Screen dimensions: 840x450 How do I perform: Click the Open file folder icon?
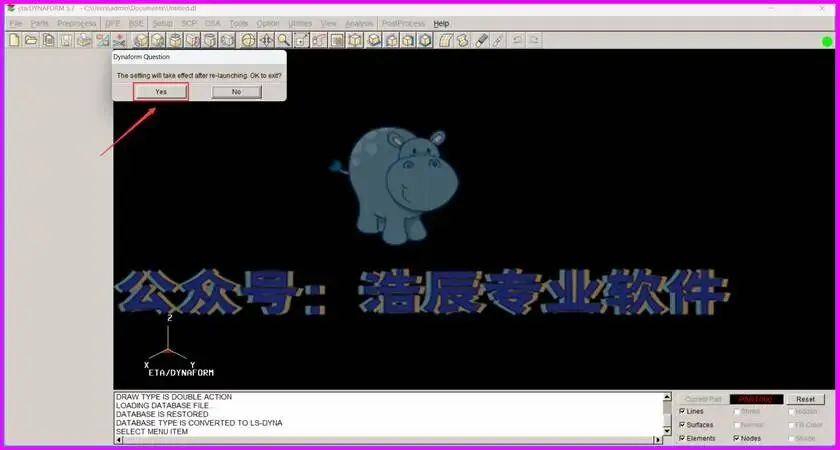[31, 40]
